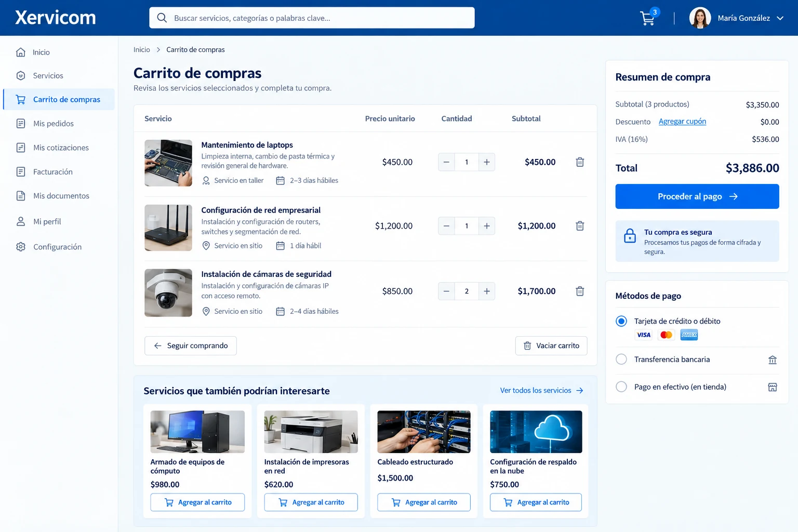Decrease quantity of Mantenimiento de laptops
Viewport: 798px width, 532px height.
tap(446, 162)
